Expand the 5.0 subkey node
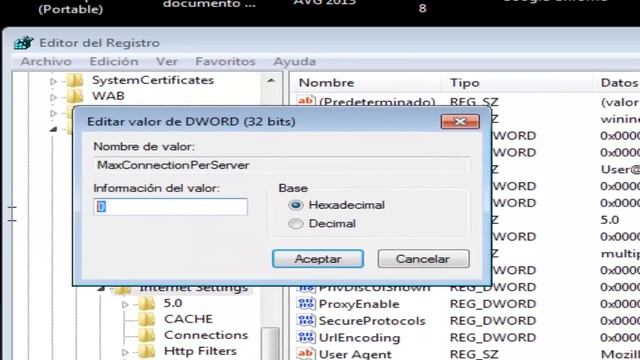Image resolution: width=640 pixels, height=360 pixels. pos(125,304)
